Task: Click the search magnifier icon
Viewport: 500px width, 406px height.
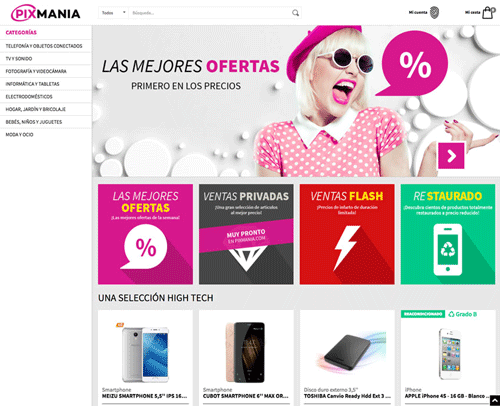Action: tap(295, 13)
